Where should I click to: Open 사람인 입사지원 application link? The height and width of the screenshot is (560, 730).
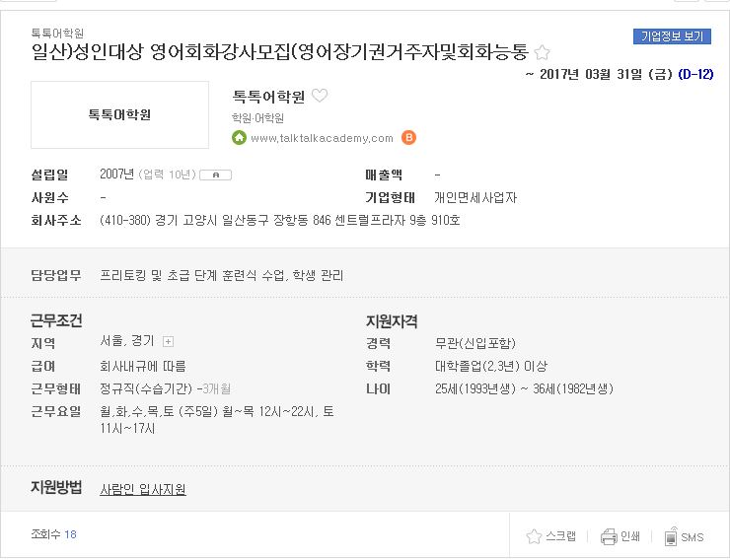point(143,489)
